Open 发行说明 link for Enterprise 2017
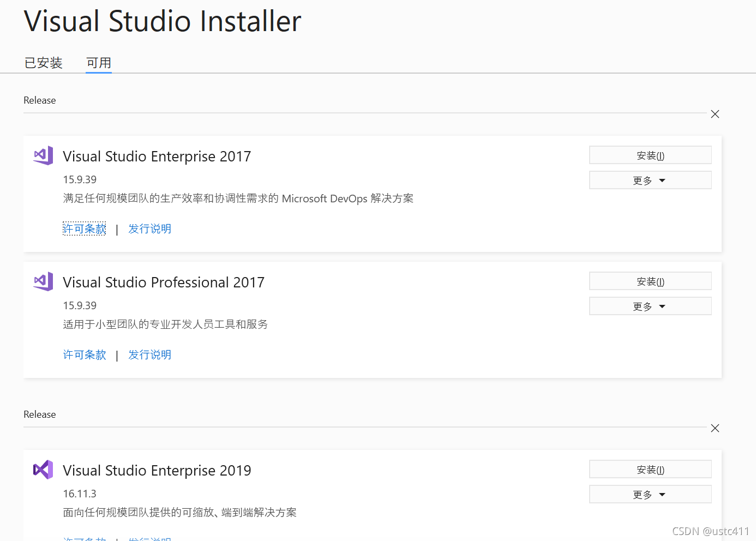 [x=150, y=229]
